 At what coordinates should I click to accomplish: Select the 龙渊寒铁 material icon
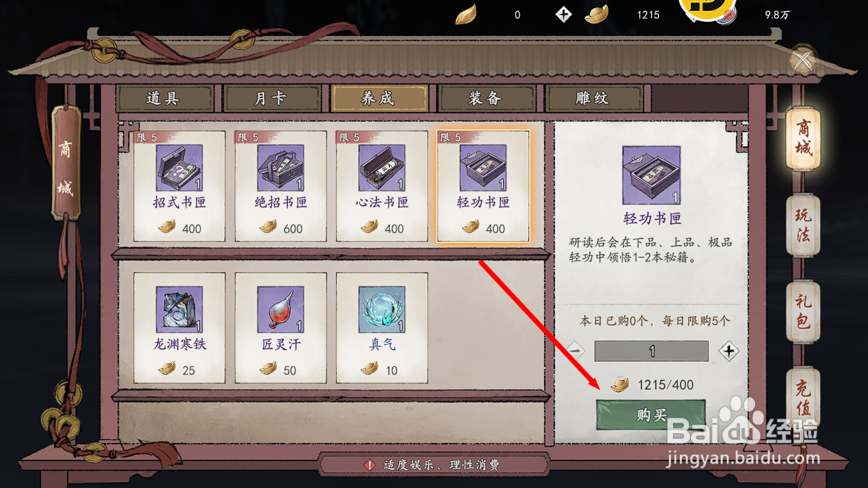click(x=179, y=310)
